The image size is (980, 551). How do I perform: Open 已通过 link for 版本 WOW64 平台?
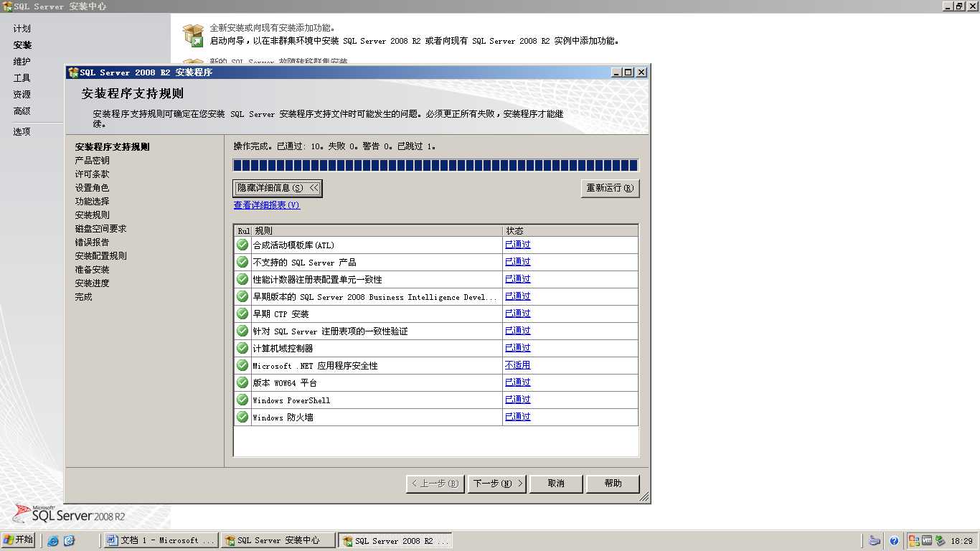[x=518, y=382]
